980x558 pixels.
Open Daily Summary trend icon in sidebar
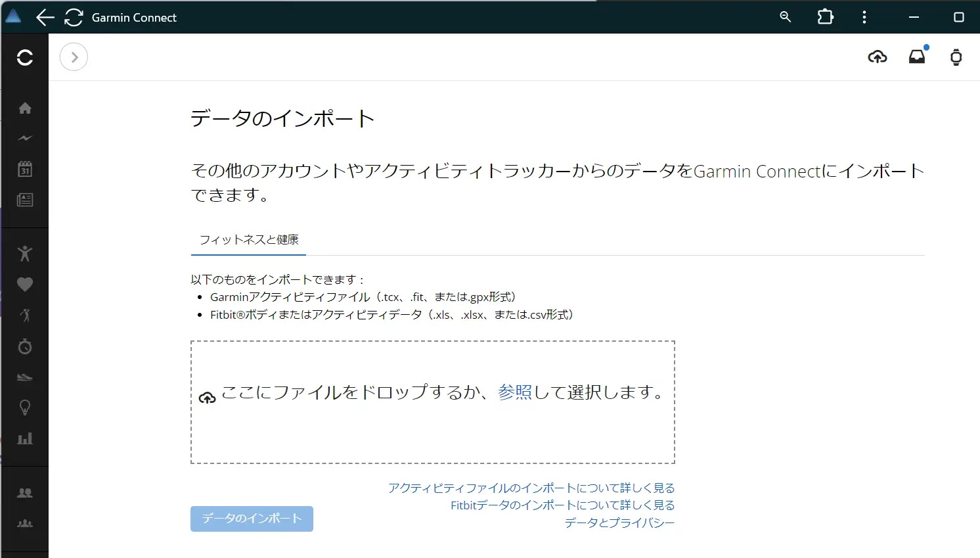25,138
